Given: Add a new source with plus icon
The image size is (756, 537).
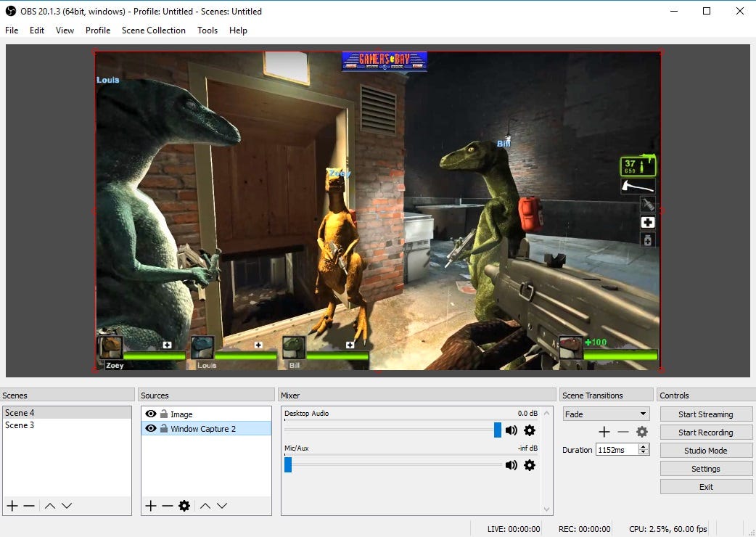Looking at the screenshot, I should tap(151, 506).
